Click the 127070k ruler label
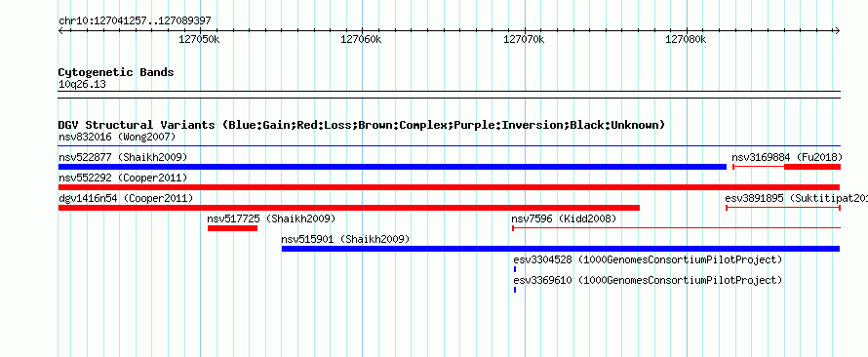Image resolution: width=868 pixels, height=357 pixels. point(524,40)
